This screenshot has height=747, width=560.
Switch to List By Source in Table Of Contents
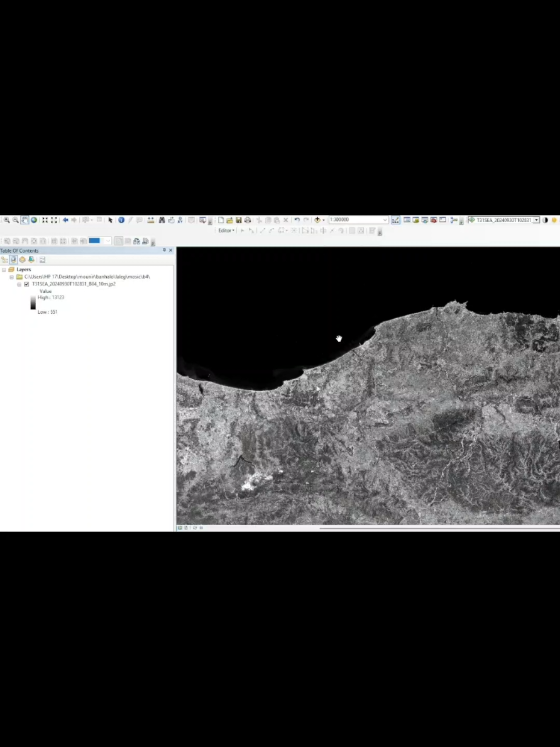click(14, 260)
